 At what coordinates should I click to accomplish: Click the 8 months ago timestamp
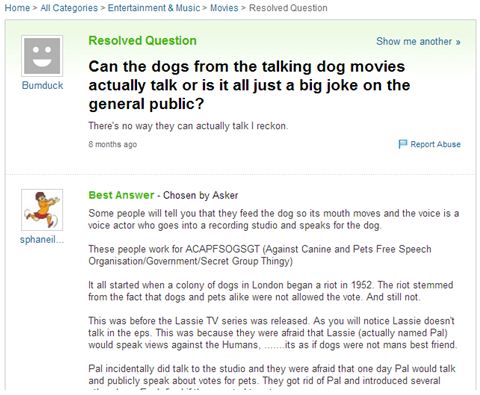click(x=113, y=144)
